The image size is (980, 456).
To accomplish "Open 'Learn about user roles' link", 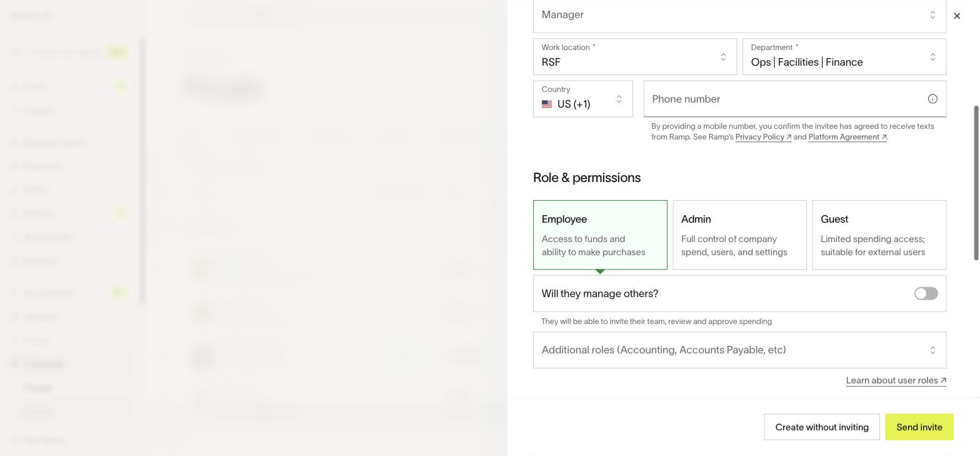I will coord(896,380).
